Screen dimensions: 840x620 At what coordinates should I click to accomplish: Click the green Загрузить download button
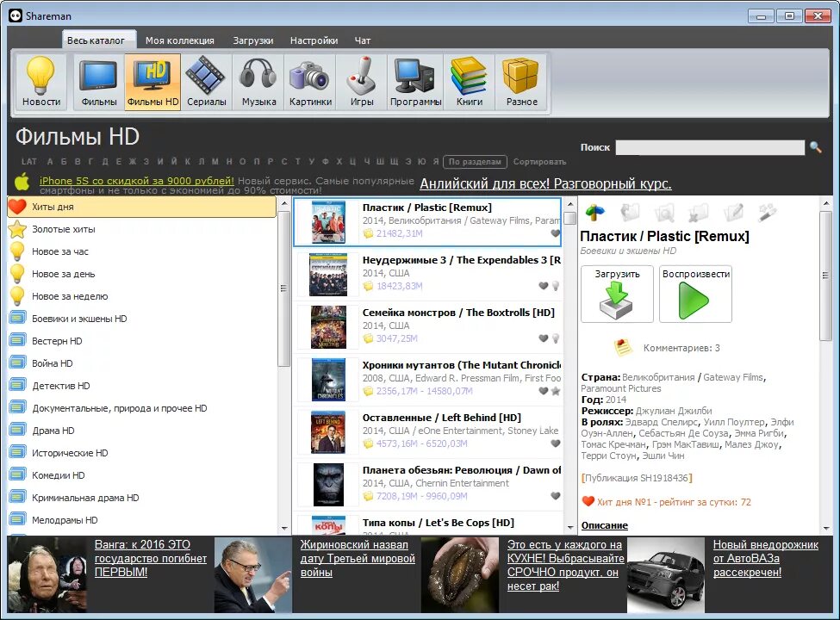click(x=617, y=294)
